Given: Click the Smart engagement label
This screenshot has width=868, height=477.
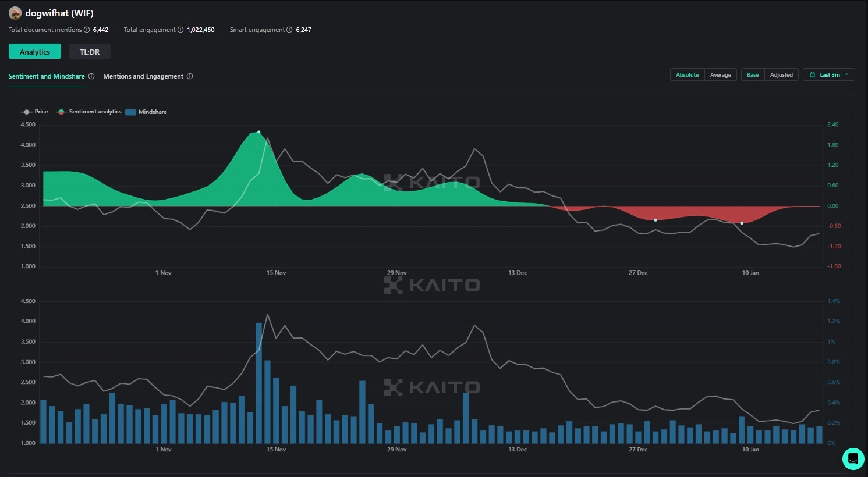Looking at the screenshot, I should click(257, 30).
